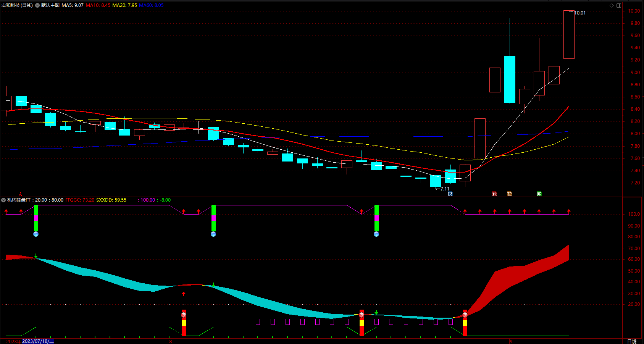This screenshot has height=344, width=644.
Task: Open the 涨 limit-up marker
Action: click(494, 194)
